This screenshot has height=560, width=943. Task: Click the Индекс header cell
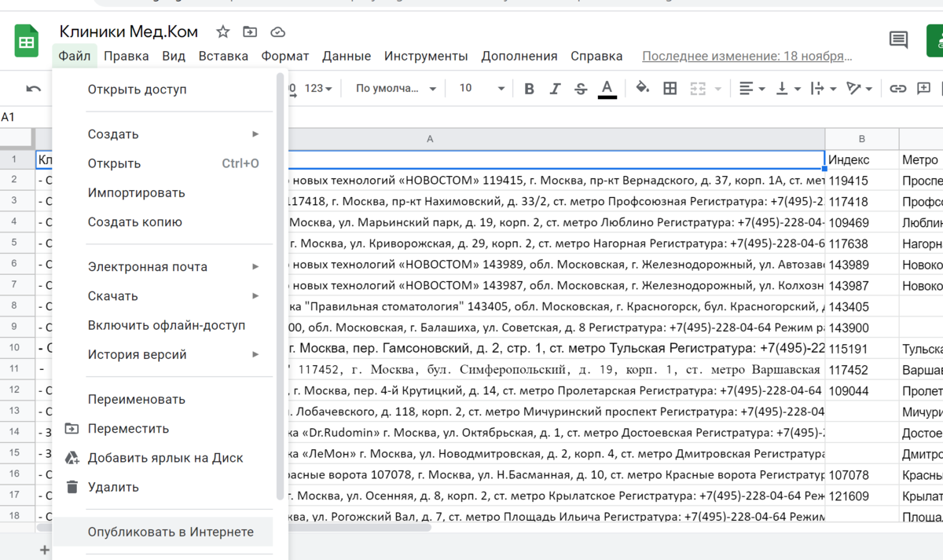coord(862,159)
